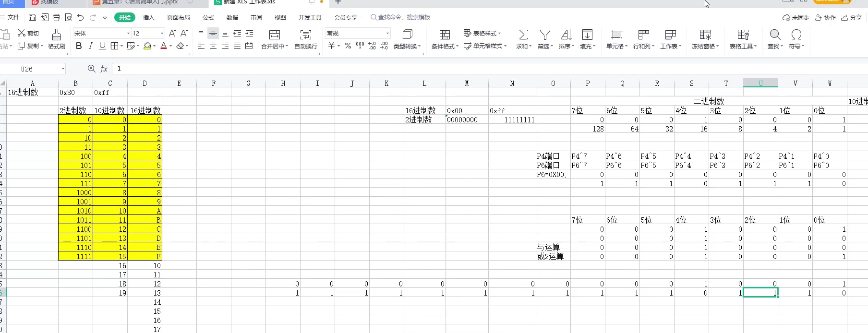Click the Increase font size A+ icon
The height and width of the screenshot is (333, 868).
pyautogui.click(x=172, y=33)
